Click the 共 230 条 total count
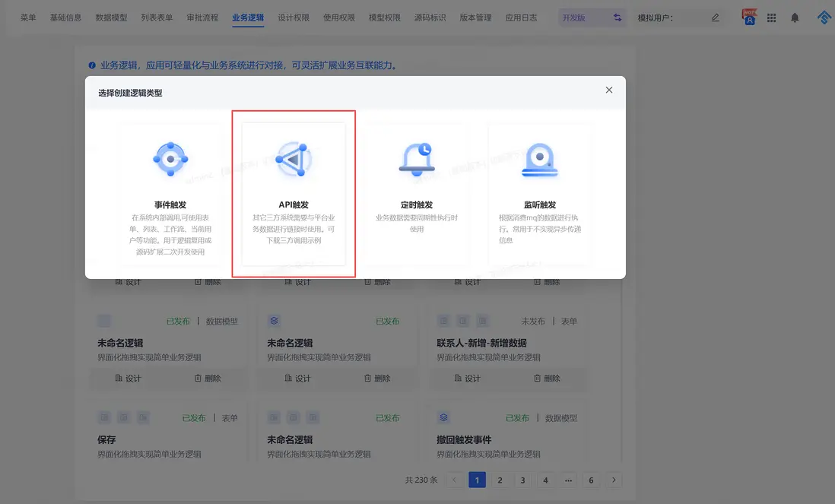835x504 pixels. click(x=421, y=480)
